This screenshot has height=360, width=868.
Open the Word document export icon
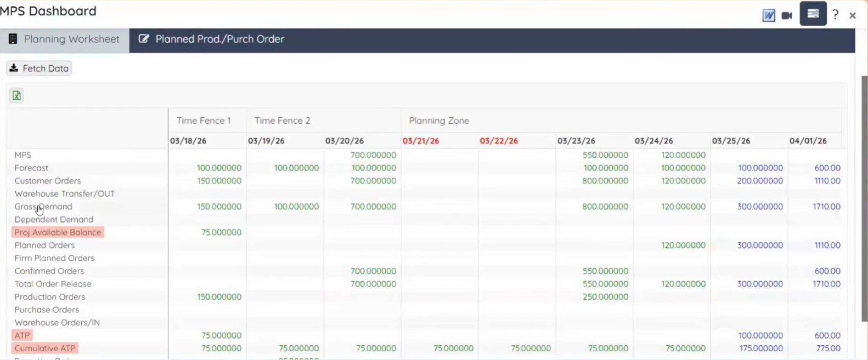769,15
